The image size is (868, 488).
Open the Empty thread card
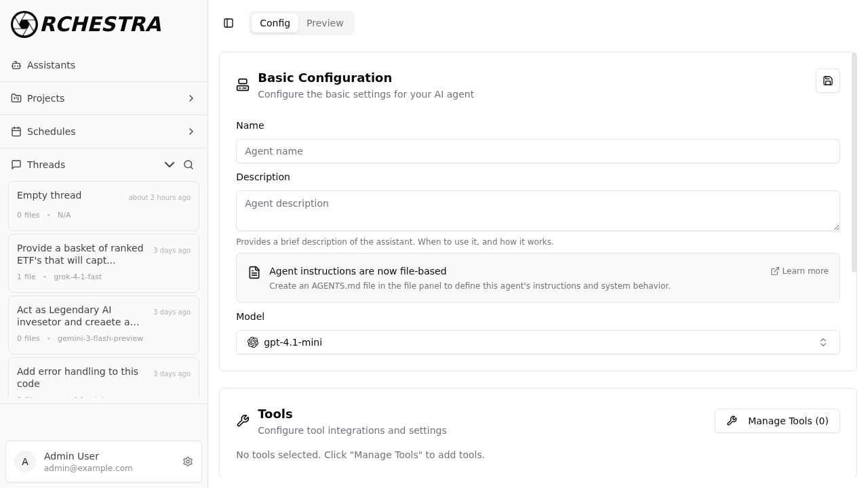(104, 206)
